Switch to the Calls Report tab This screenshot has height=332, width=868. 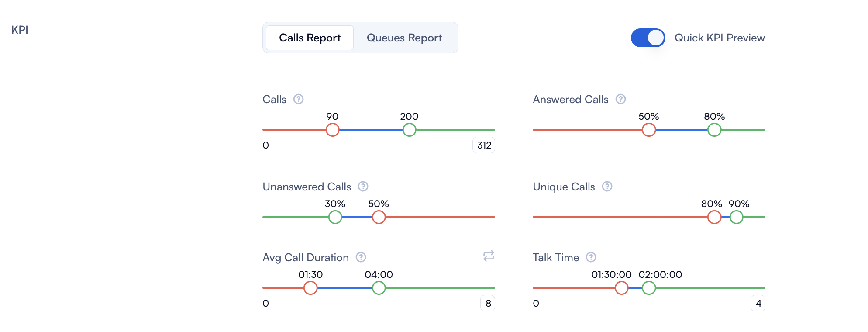point(310,38)
